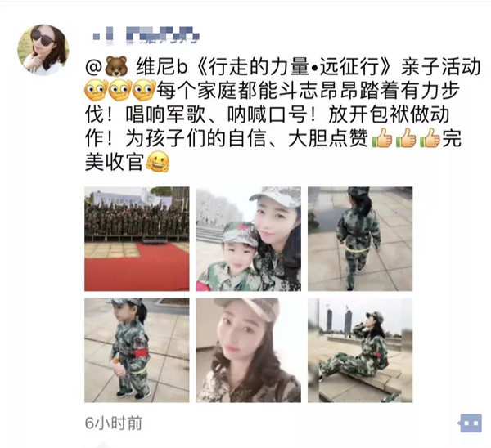The width and height of the screenshot is (491, 448).
Task: Open the poster's profile avatar
Action: click(x=43, y=50)
